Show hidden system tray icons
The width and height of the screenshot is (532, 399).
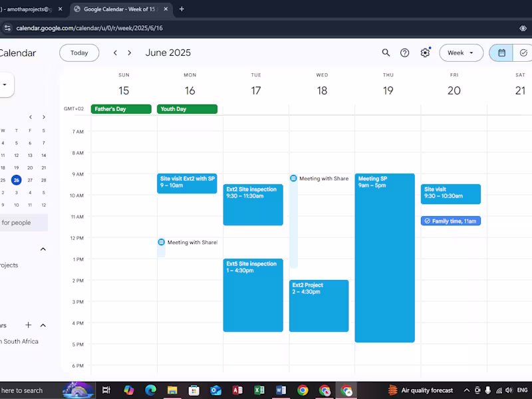[x=467, y=390]
